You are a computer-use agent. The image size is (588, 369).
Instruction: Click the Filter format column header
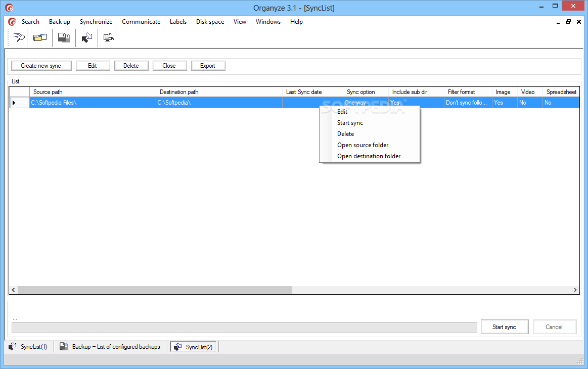(468, 92)
